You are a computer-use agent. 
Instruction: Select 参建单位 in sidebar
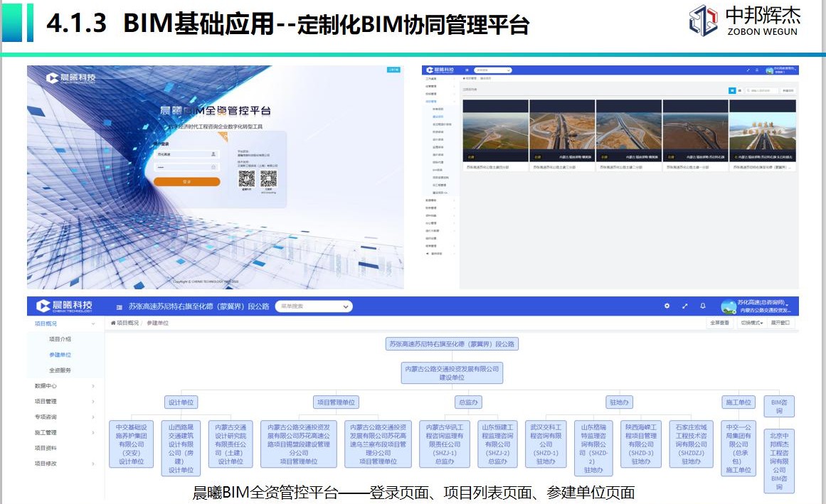pos(60,355)
